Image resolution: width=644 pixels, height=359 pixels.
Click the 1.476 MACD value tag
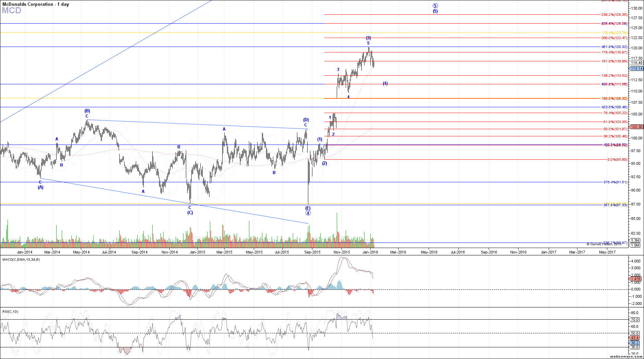pos(636,279)
